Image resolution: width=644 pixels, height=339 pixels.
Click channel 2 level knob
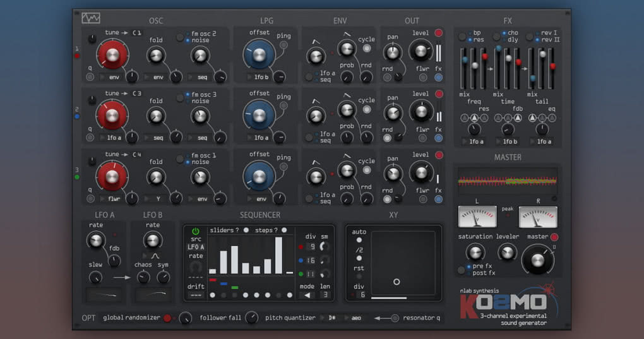pyautogui.click(x=421, y=111)
